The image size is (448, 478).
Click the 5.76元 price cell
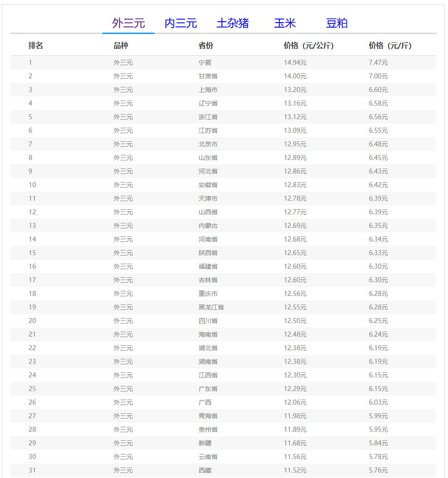click(378, 470)
